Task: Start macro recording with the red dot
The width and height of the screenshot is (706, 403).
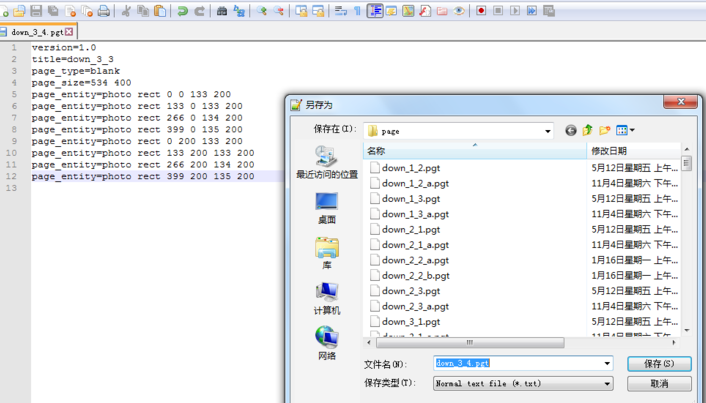Action: point(481,11)
